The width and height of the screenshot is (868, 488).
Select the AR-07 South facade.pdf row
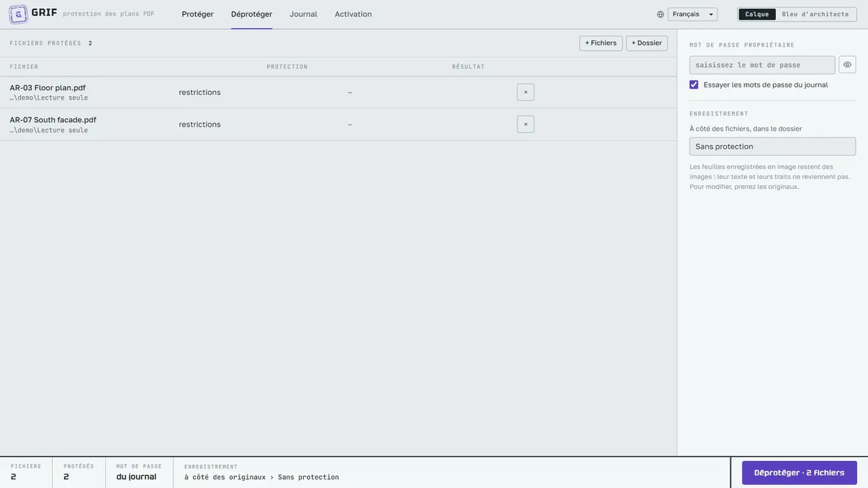(x=338, y=125)
